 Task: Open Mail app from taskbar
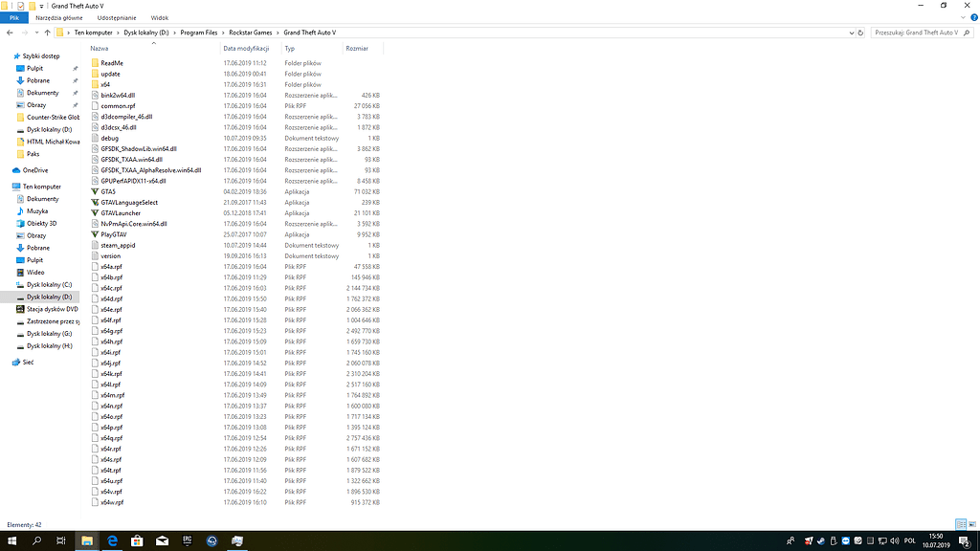pos(162,541)
